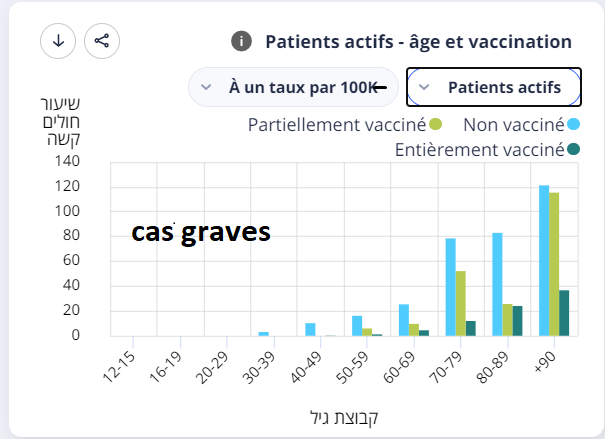Click the chevron in the Patients actifs selector
This screenshot has height=439, width=605.
point(424,87)
